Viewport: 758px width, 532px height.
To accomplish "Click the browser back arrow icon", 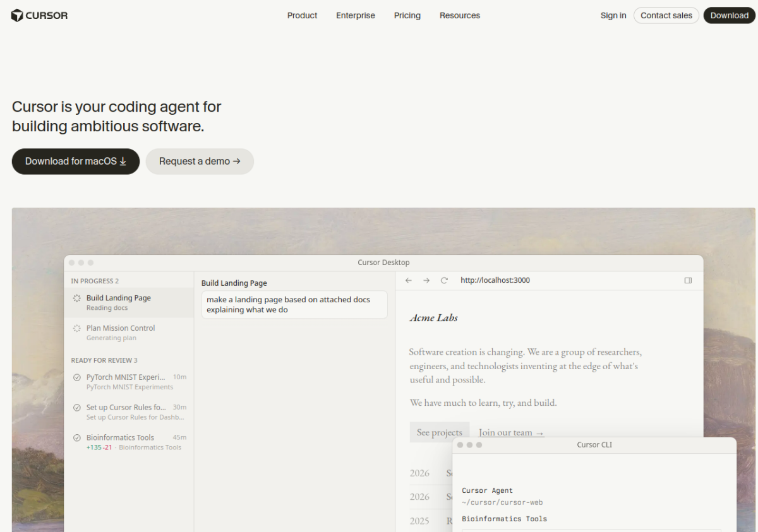I will tap(409, 280).
